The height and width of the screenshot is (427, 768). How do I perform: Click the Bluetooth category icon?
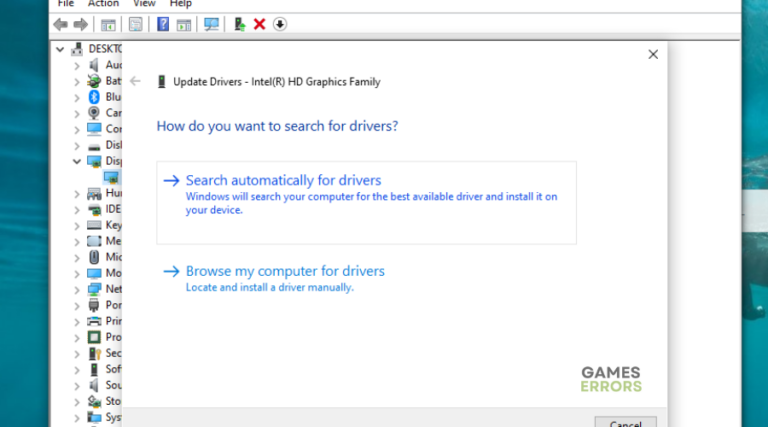pyautogui.click(x=94, y=97)
